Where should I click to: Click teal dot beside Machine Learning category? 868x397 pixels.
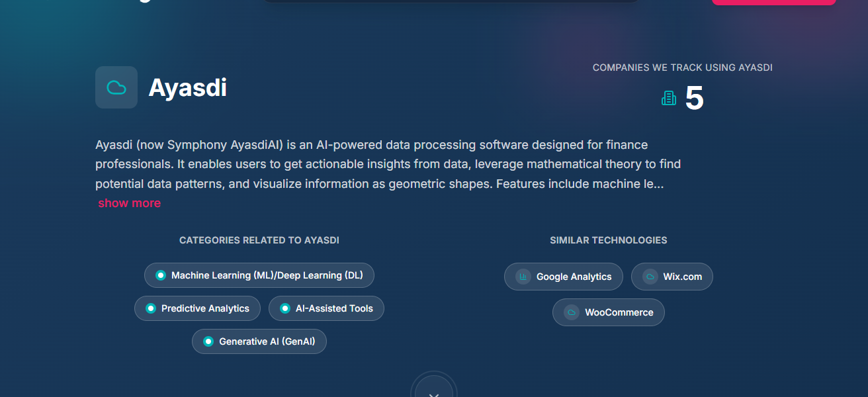click(160, 275)
